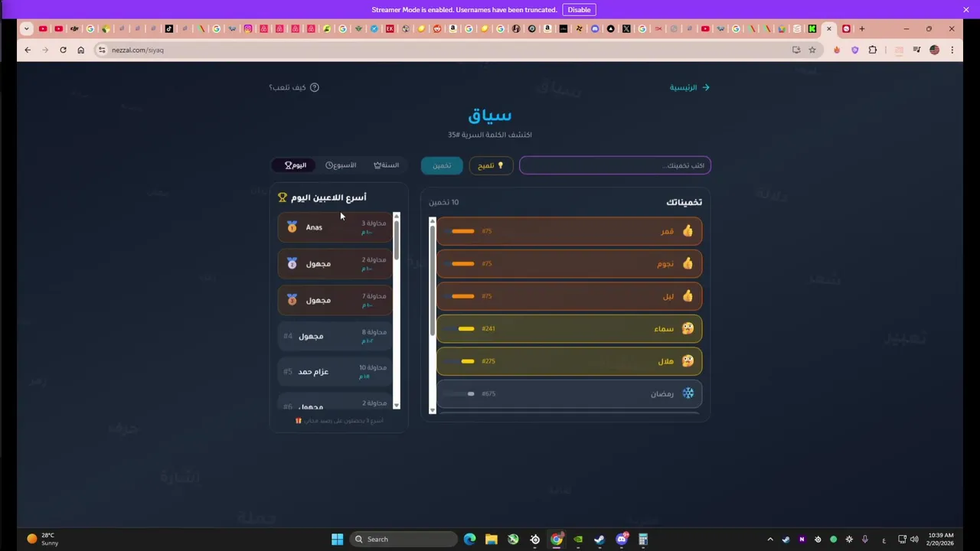Screen dimensions: 980x551
Task: Click the تخمين submit button
Action: pos(442,165)
